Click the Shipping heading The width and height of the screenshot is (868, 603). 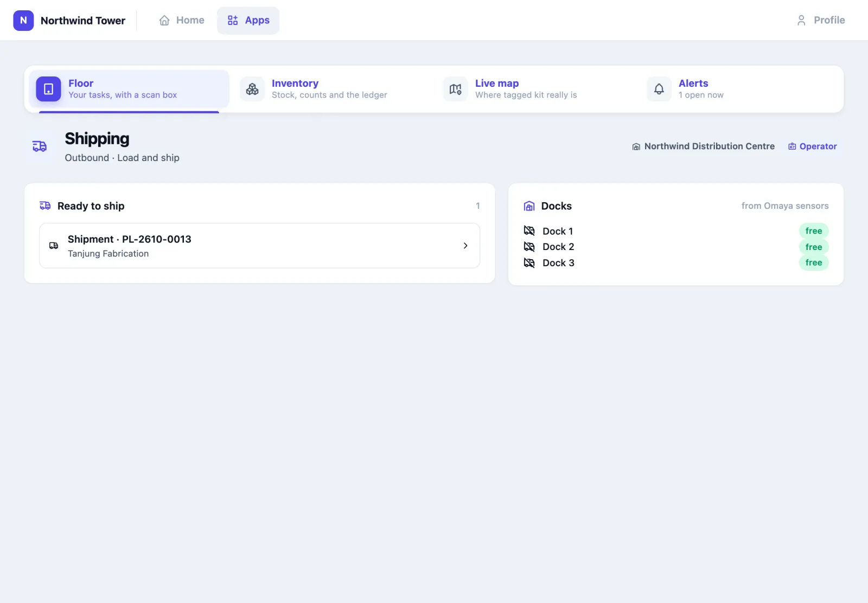tap(97, 139)
